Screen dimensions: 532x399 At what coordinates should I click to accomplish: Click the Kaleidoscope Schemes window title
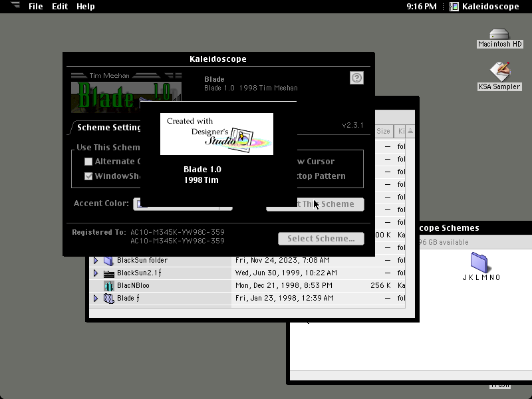[x=450, y=228]
